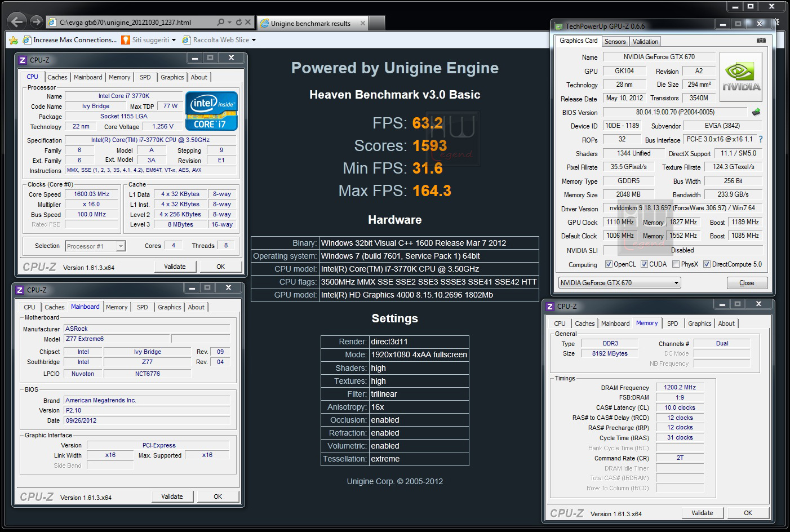Click the Max FPS value 164.3
790x532 pixels.
pyautogui.click(x=432, y=190)
